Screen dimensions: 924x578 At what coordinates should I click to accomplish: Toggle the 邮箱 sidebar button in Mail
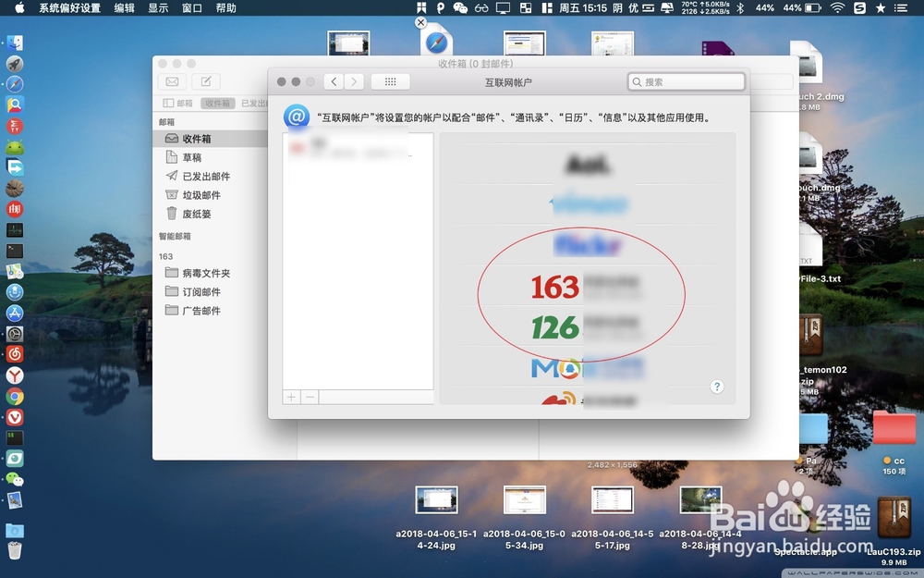click(x=178, y=104)
